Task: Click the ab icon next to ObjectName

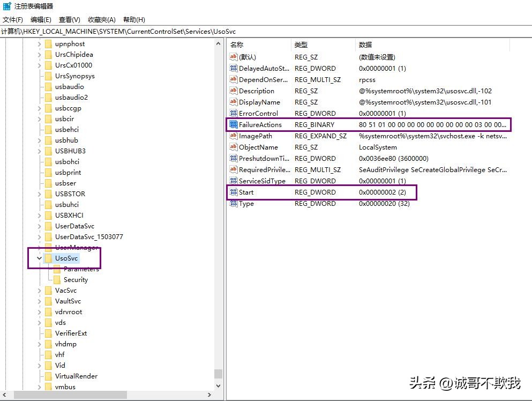Action: [233, 147]
